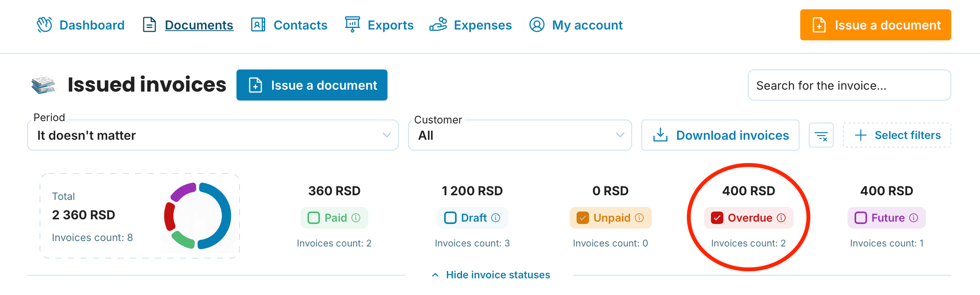The width and height of the screenshot is (980, 295).
Task: Click the Customer dropdown chevron arrow
Action: coord(620,135)
